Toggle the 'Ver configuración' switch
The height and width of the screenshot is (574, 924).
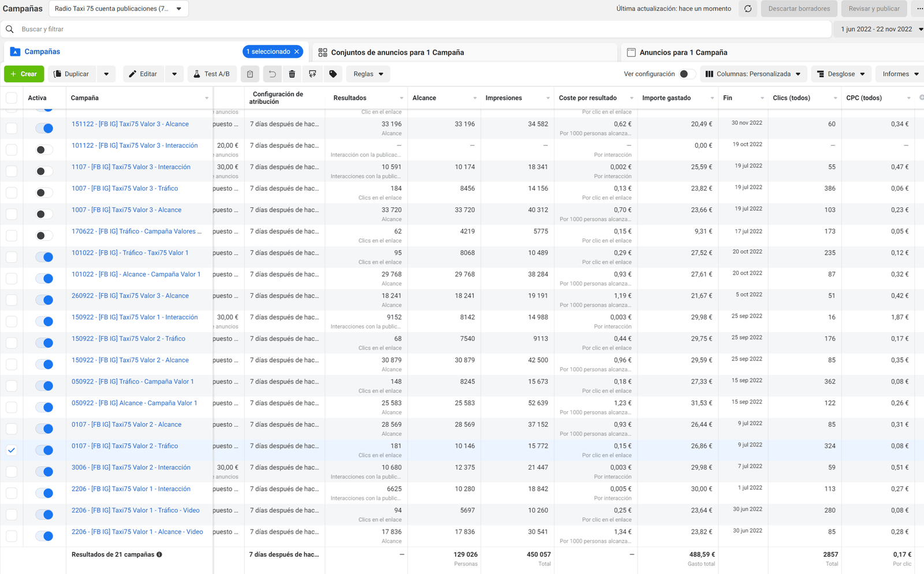point(687,74)
